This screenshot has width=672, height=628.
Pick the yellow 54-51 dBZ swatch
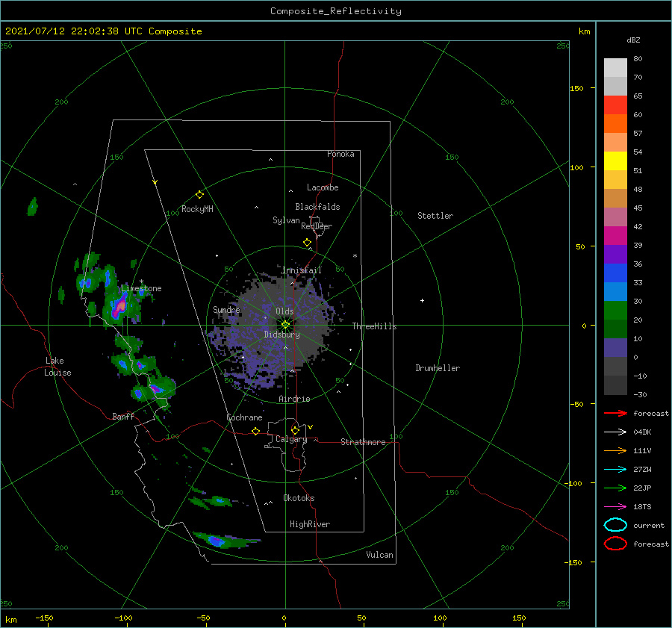coord(615,161)
